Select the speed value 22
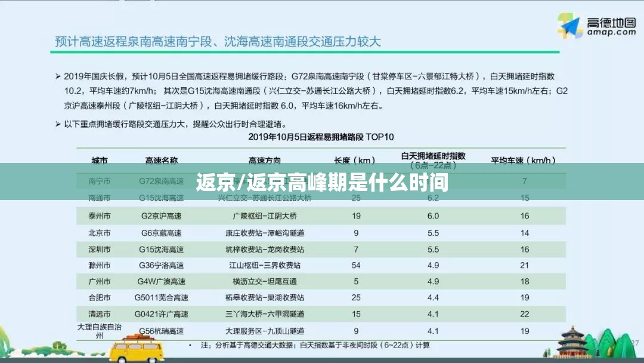 point(525,314)
